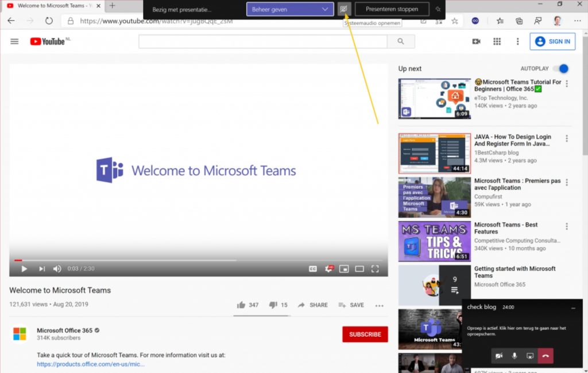
Task: Switch to theater mode
Action: (359, 268)
